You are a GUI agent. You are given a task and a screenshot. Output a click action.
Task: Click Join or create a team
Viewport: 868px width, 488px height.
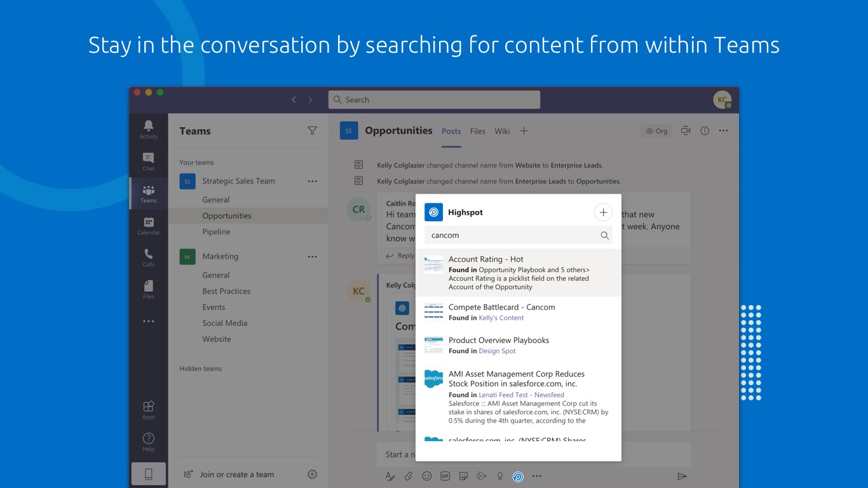pos(229,474)
